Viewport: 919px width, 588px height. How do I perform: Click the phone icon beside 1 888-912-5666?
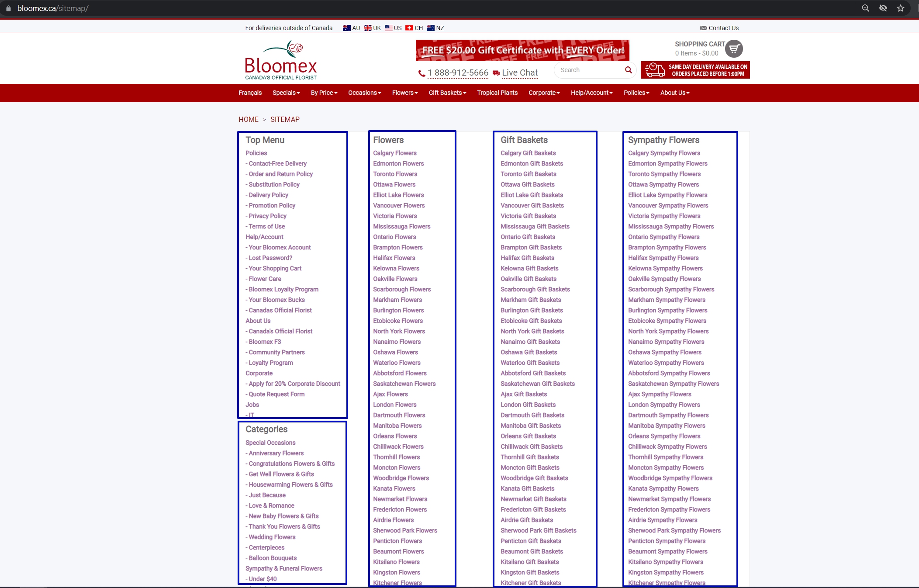coord(421,73)
